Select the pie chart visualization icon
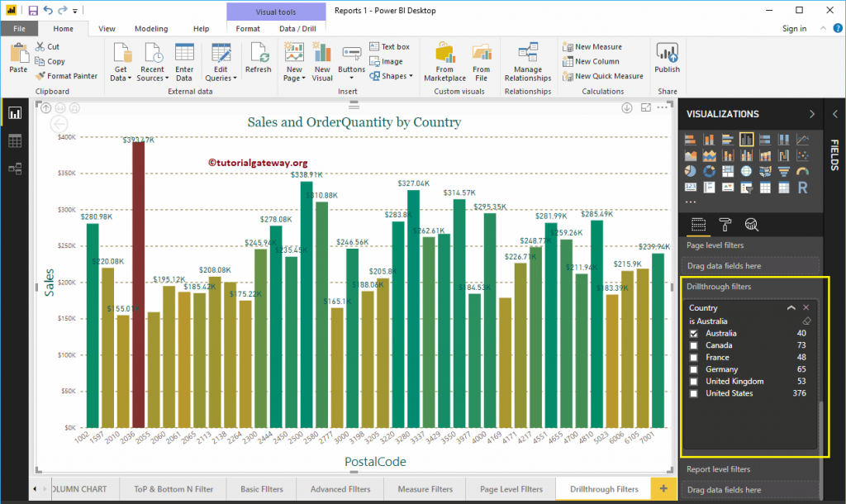846x504 pixels. [690, 171]
